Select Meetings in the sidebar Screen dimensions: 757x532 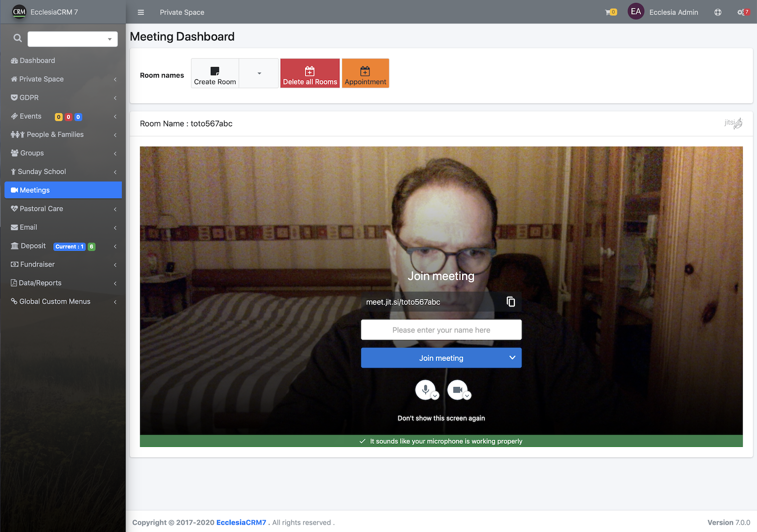63,190
